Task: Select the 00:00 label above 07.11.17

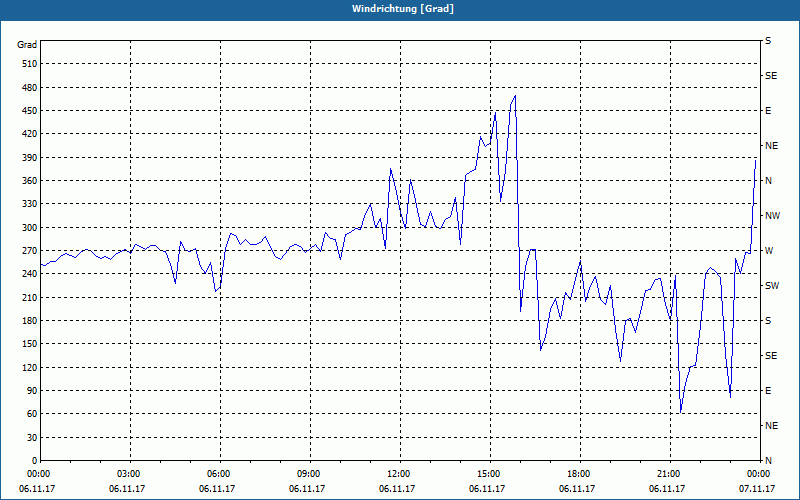Action: [x=758, y=474]
